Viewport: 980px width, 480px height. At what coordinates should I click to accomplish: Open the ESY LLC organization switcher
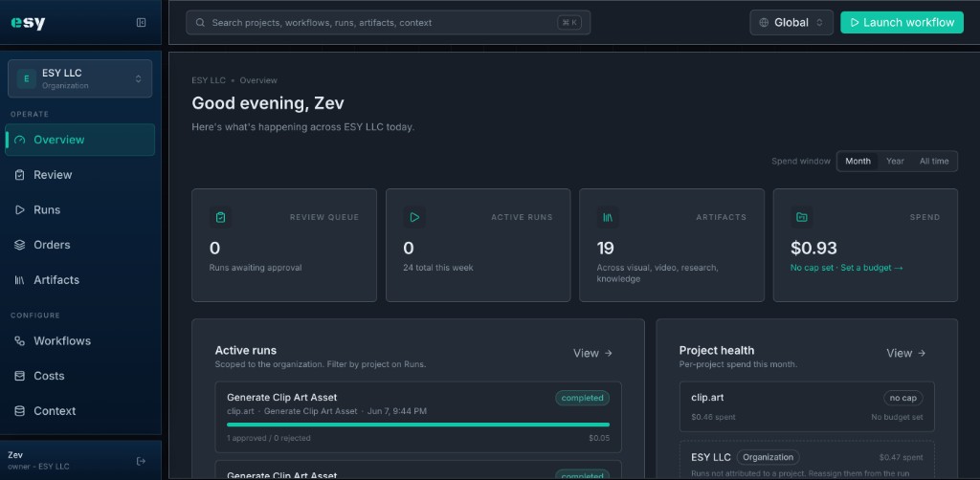click(x=80, y=78)
